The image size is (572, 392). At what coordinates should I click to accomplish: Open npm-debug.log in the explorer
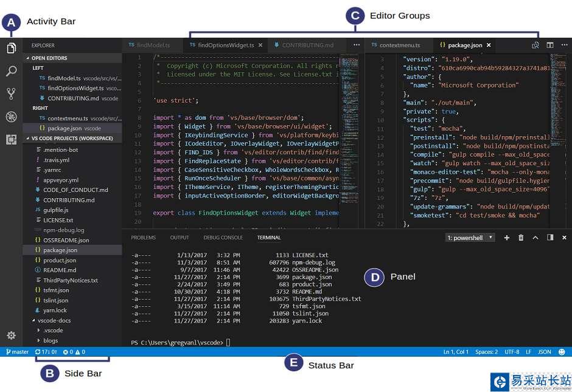pos(72,230)
